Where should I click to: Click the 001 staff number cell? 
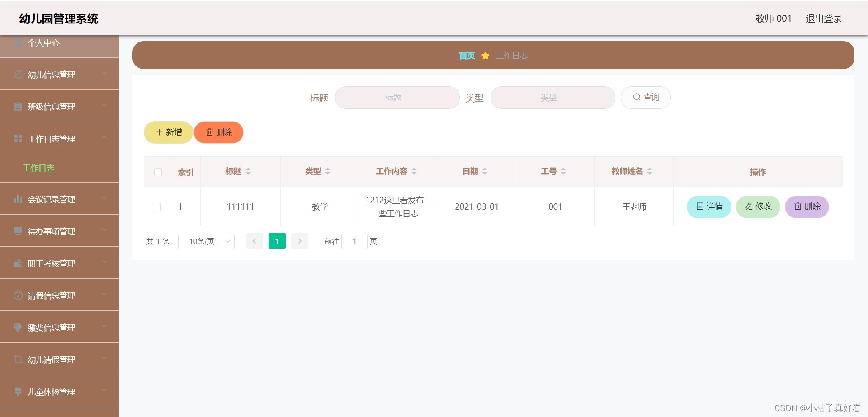coord(555,206)
